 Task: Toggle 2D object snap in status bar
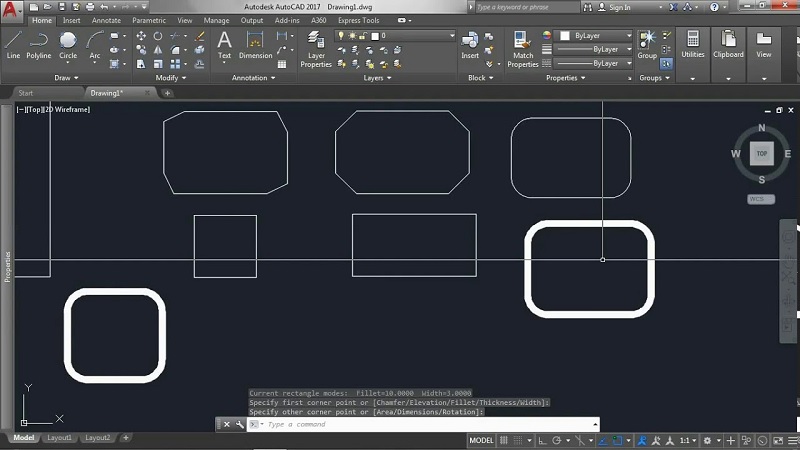point(617,440)
